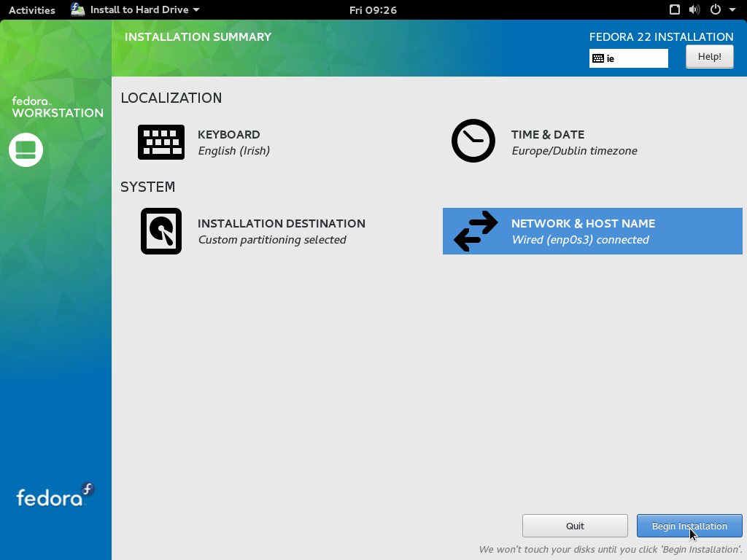Click the SYSTEM section heading

(147, 187)
